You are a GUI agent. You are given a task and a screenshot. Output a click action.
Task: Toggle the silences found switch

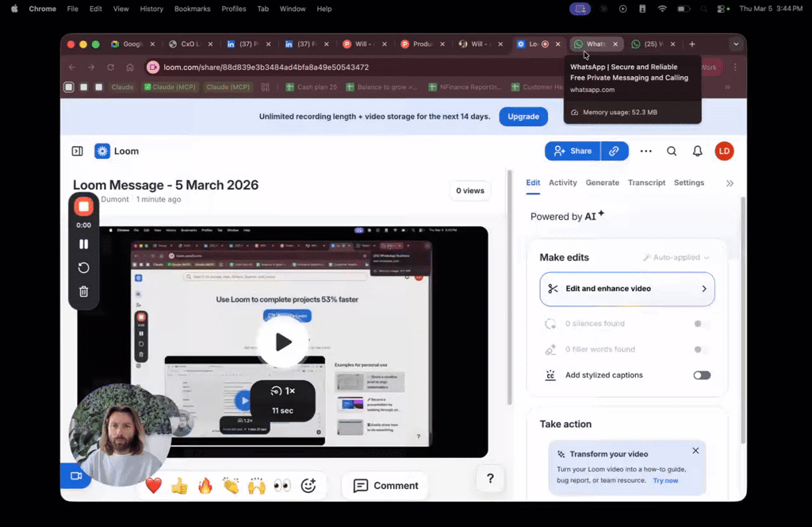coord(702,324)
